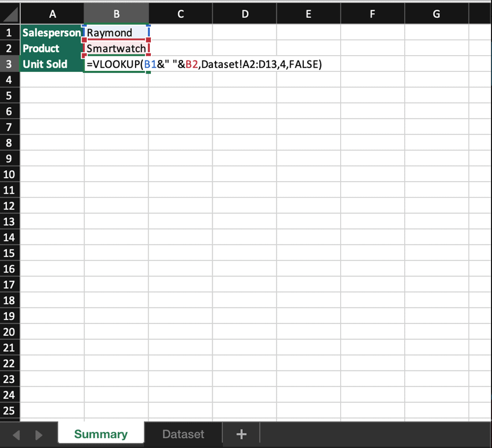The width and height of the screenshot is (492, 448).
Task: Click the next sheet navigation arrow
Action: click(38, 435)
